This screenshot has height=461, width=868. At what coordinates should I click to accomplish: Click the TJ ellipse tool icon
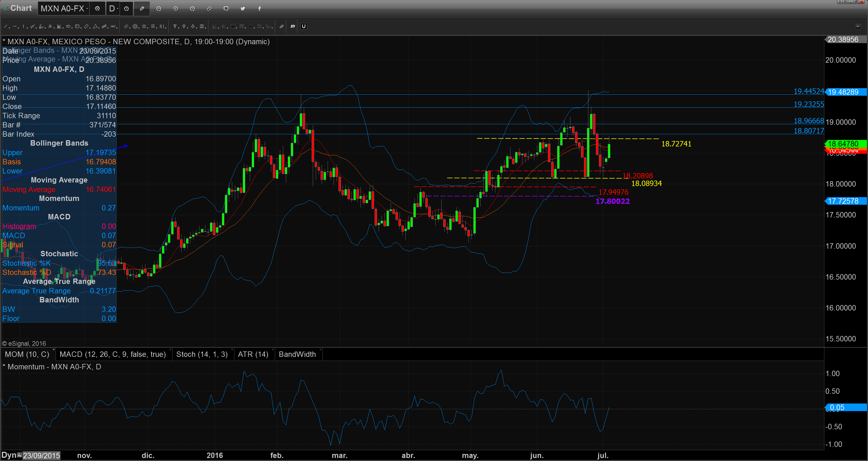coord(251,26)
